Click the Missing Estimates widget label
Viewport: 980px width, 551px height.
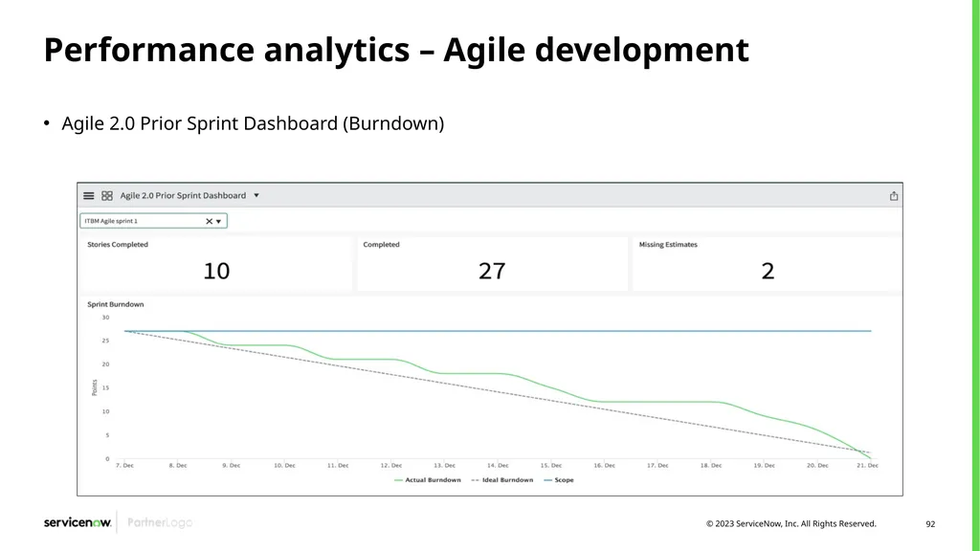(x=668, y=244)
